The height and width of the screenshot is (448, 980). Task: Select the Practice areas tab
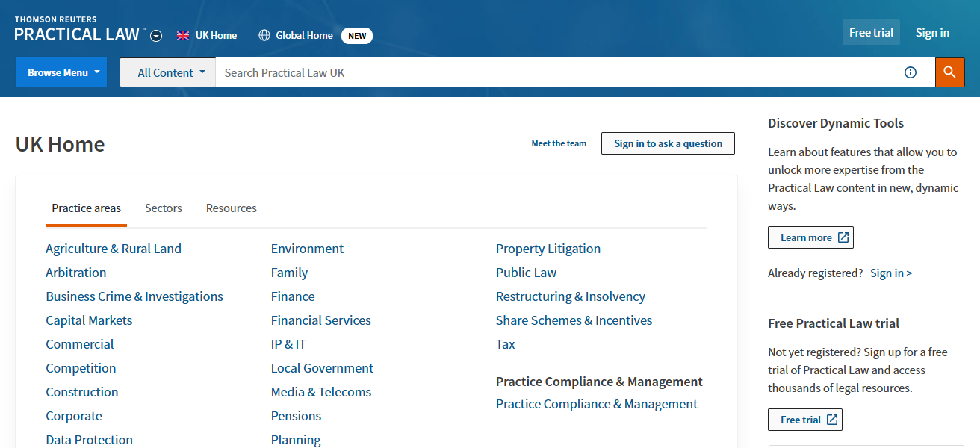[x=86, y=208]
